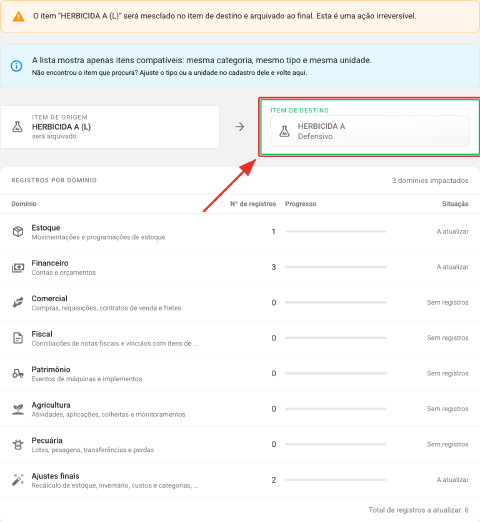480x522 pixels.
Task: Select the Estoque domain row title
Action: 46,228
